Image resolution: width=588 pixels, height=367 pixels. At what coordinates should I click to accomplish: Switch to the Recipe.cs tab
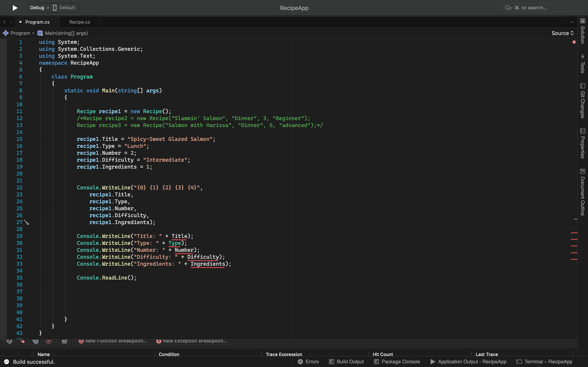(79, 22)
